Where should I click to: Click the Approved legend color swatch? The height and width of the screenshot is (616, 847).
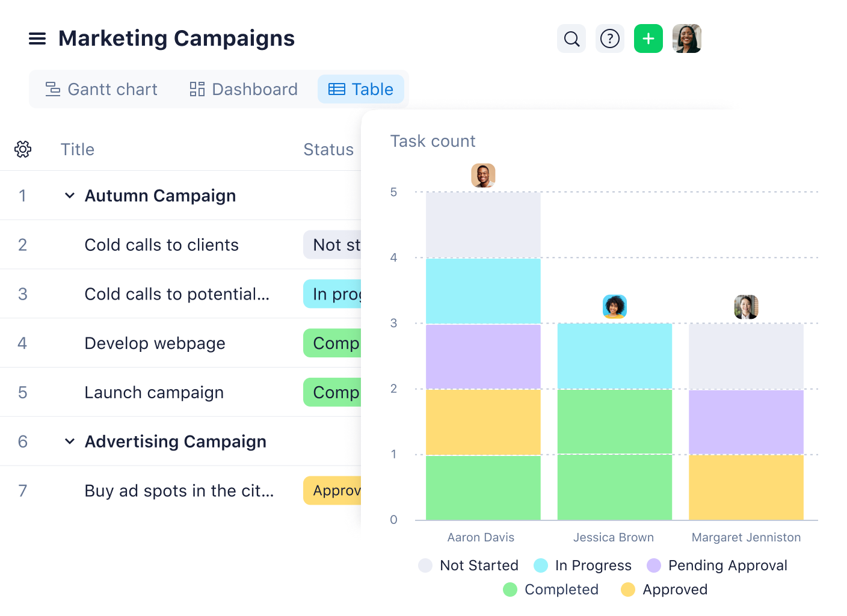point(628,590)
